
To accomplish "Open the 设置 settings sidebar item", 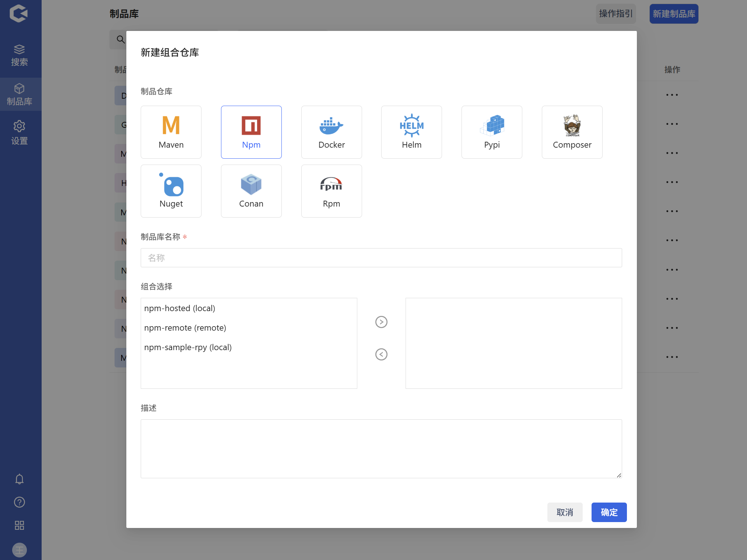I will [20, 133].
